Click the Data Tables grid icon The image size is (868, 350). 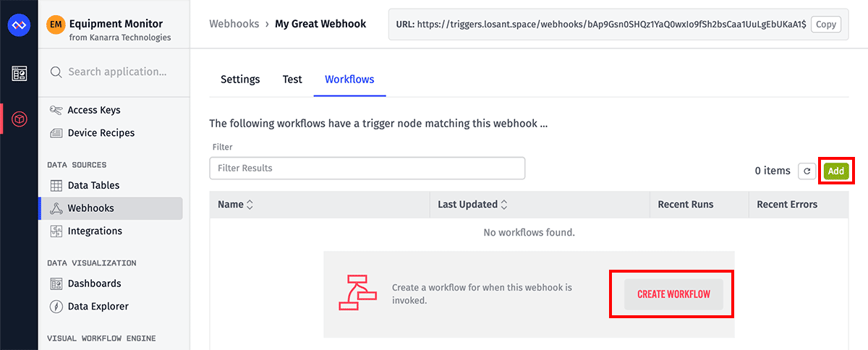pos(56,185)
